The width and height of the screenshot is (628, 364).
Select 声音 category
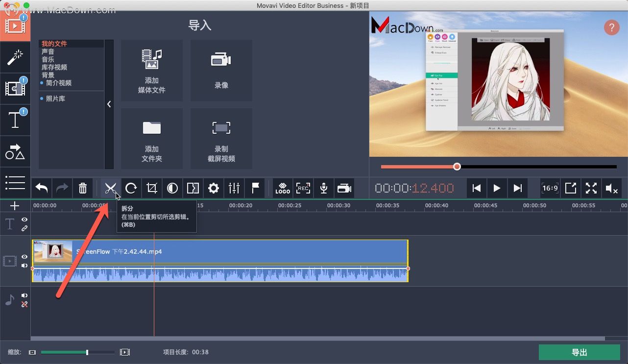(x=48, y=51)
